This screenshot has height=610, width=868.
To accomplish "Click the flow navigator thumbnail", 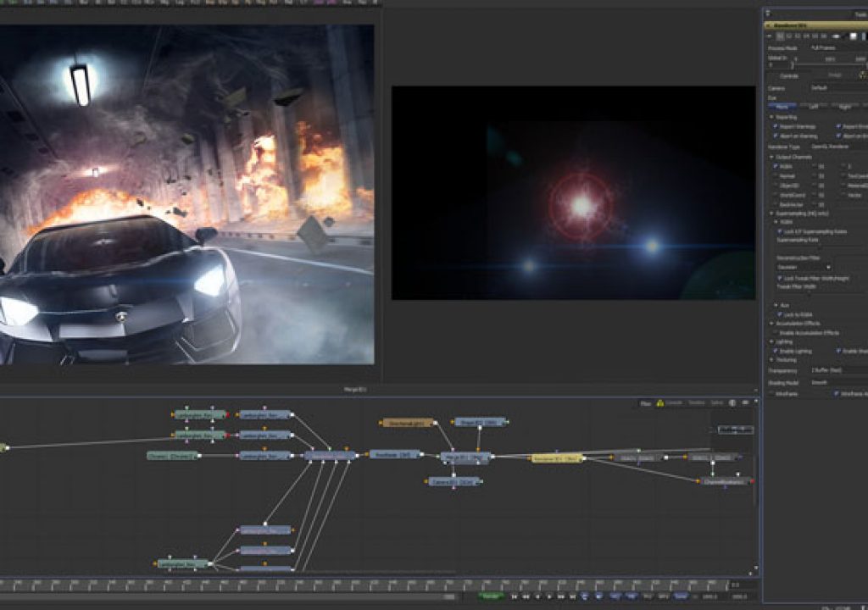I will click(x=736, y=430).
